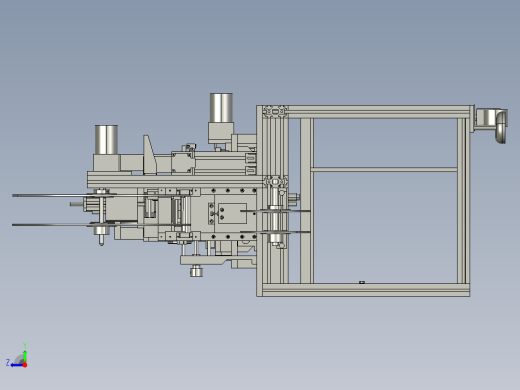Select the triangular bracket beside left motor
520x390 pixels.
150,154
